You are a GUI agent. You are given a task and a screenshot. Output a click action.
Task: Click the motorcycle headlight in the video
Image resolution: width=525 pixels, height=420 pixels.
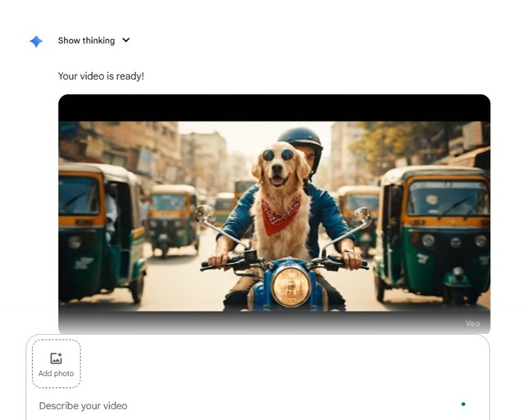(x=290, y=285)
